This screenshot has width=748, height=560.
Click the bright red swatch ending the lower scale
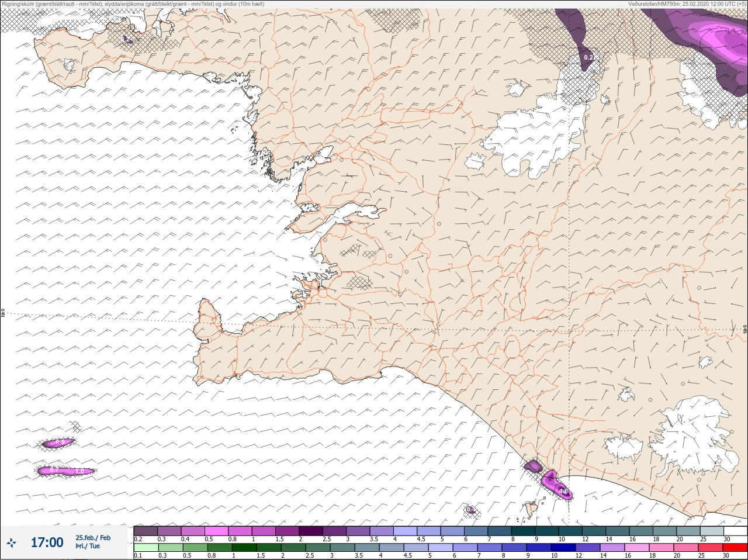pos(735,548)
